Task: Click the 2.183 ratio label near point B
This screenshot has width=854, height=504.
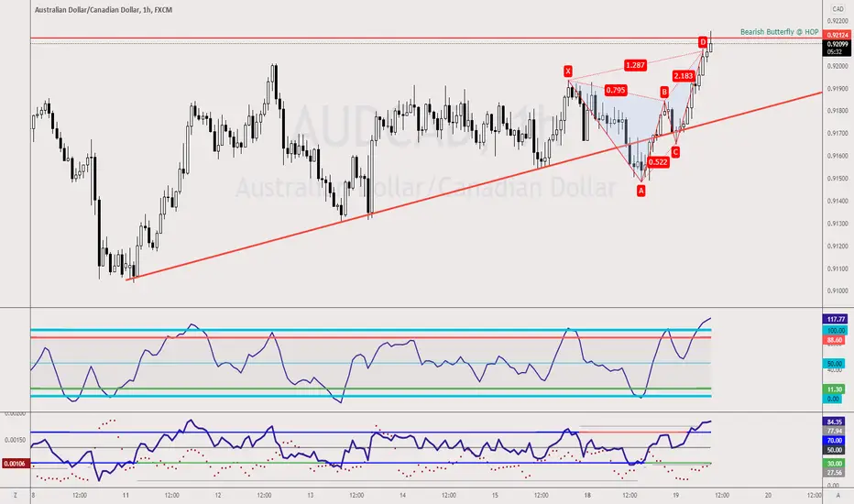Action: point(683,76)
